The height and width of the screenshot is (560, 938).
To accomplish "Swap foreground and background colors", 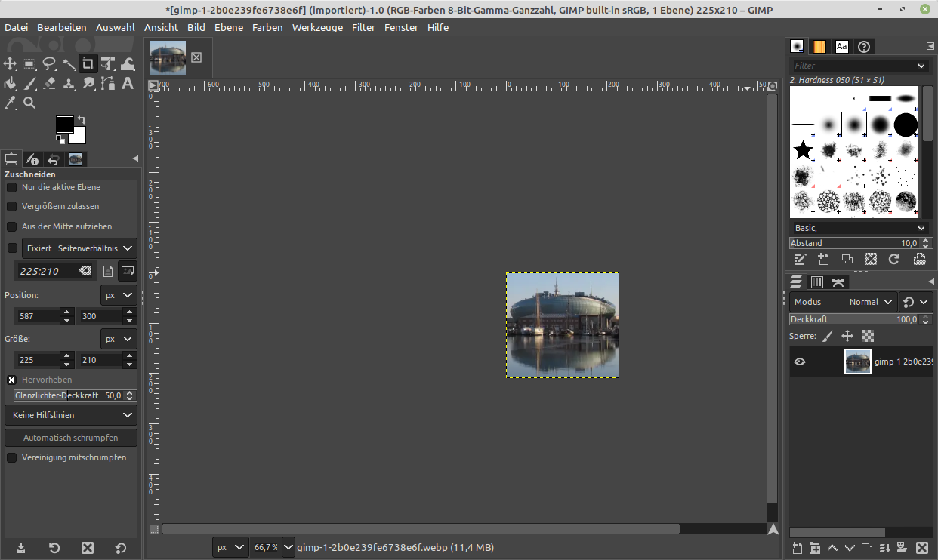I will pyautogui.click(x=82, y=120).
